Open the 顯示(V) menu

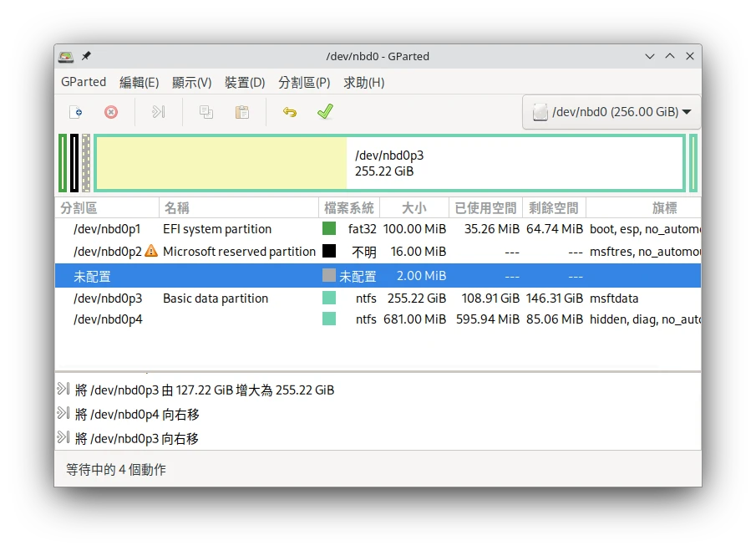click(x=191, y=82)
